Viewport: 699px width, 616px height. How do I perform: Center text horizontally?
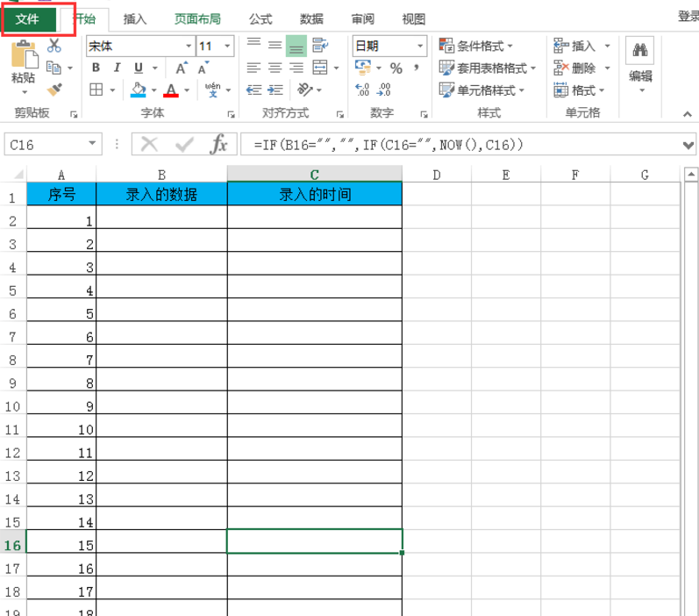[275, 68]
